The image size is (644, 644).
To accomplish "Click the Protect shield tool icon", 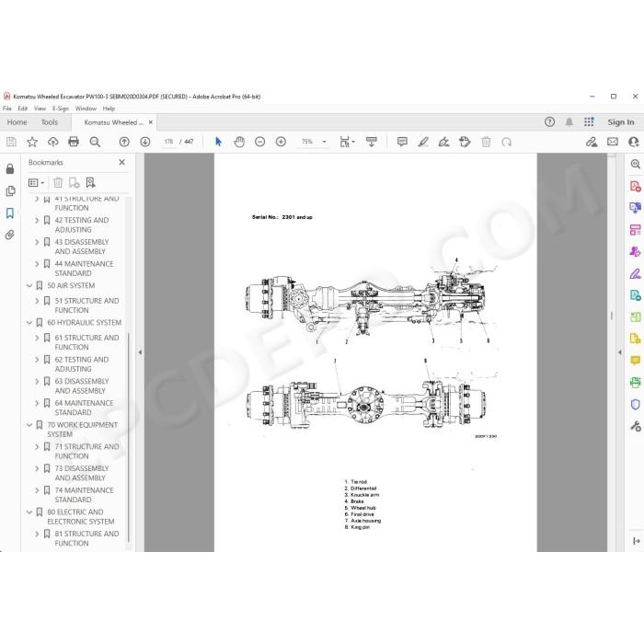I will [x=635, y=404].
